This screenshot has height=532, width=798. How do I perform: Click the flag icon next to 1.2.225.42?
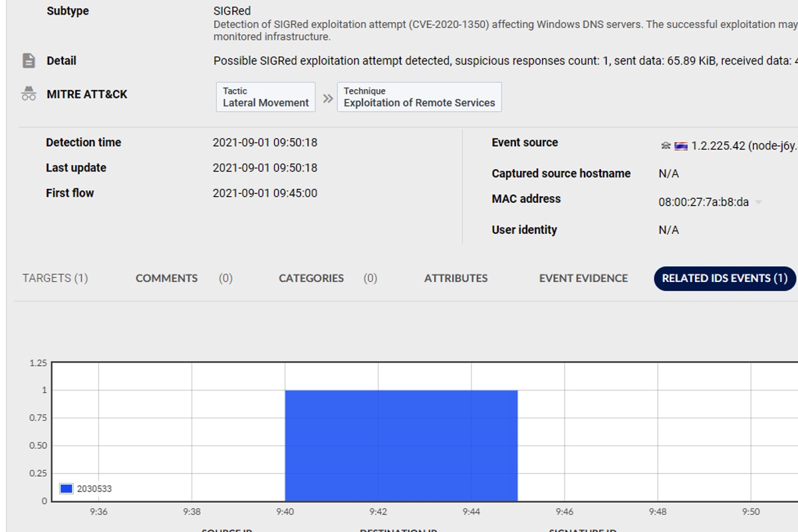click(x=681, y=146)
